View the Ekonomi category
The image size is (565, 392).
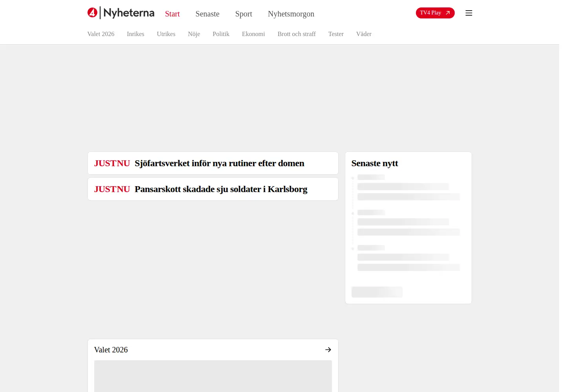pos(253,34)
